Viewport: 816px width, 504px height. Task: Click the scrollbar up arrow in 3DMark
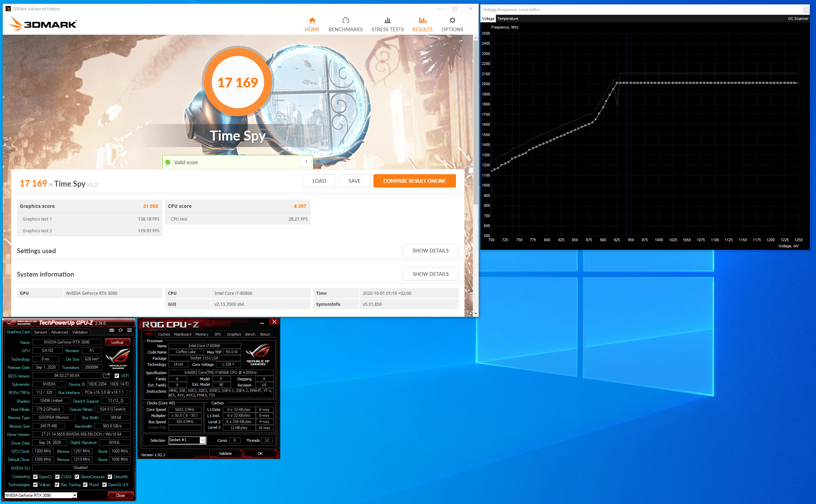476,37
